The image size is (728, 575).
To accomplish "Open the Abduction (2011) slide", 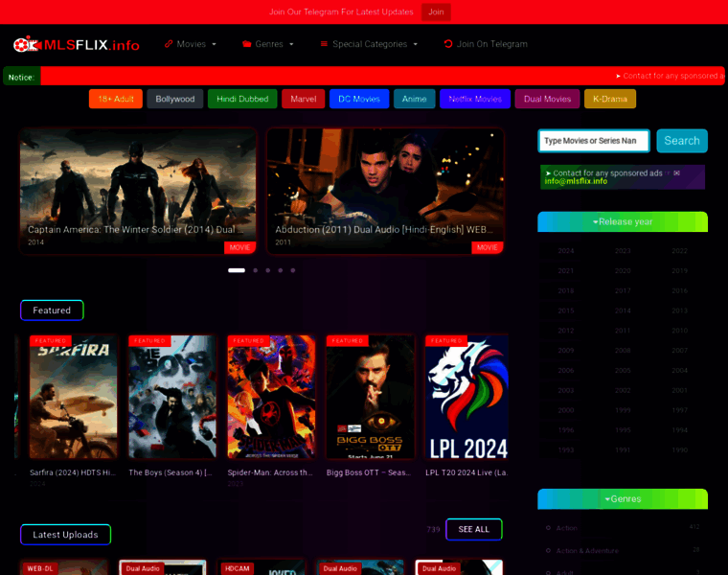I will point(385,192).
